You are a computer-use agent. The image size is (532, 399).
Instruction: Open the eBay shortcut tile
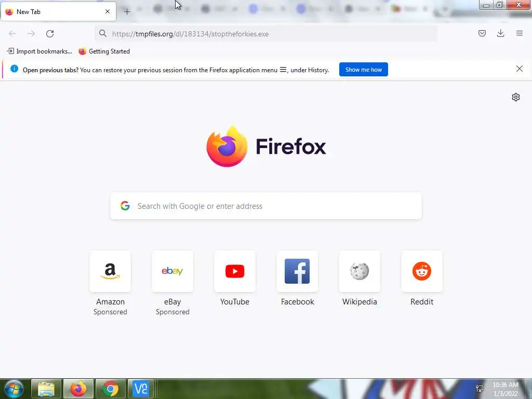172,271
